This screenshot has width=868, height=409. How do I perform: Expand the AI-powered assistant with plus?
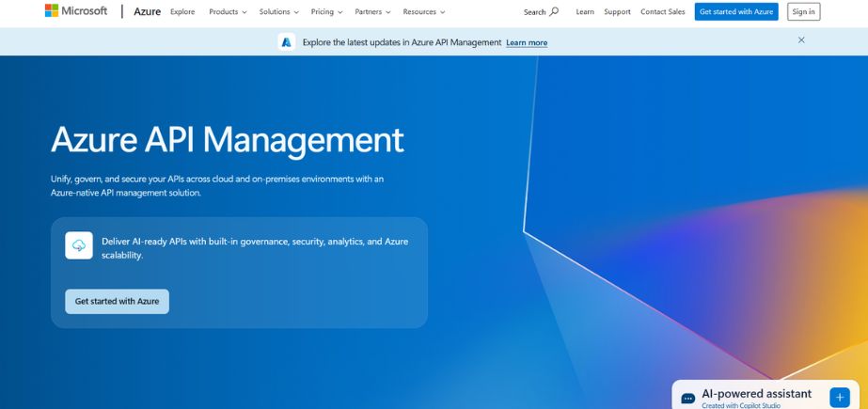click(839, 398)
